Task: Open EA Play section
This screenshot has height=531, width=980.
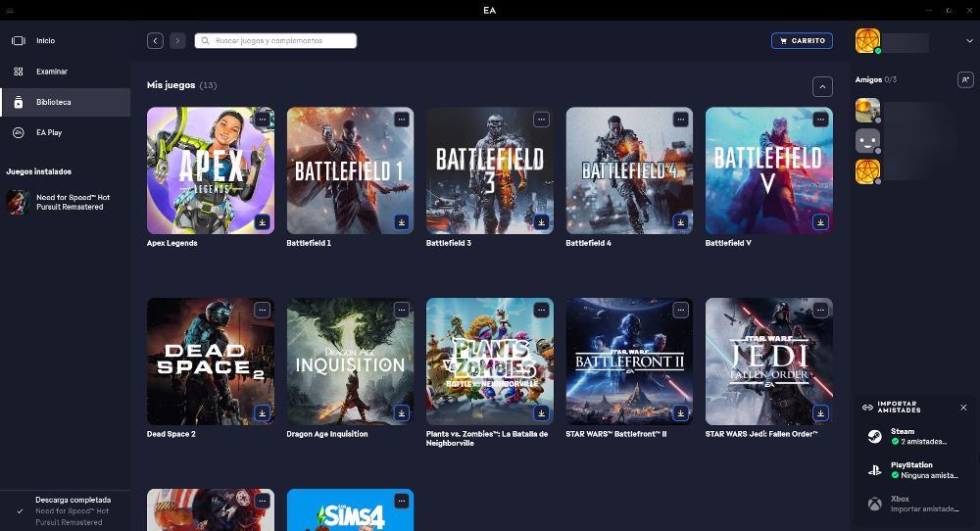Action: (x=65, y=132)
